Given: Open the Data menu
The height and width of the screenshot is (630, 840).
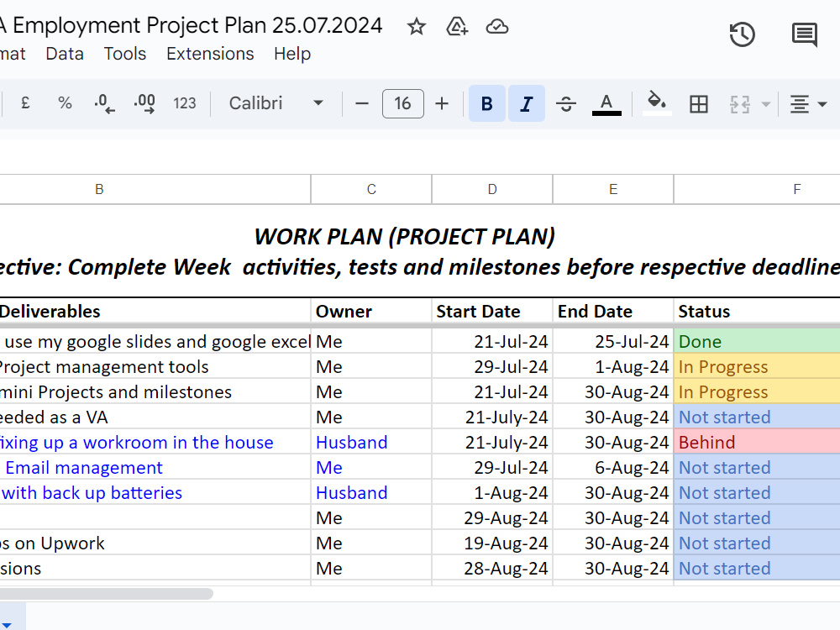Looking at the screenshot, I should (65, 54).
